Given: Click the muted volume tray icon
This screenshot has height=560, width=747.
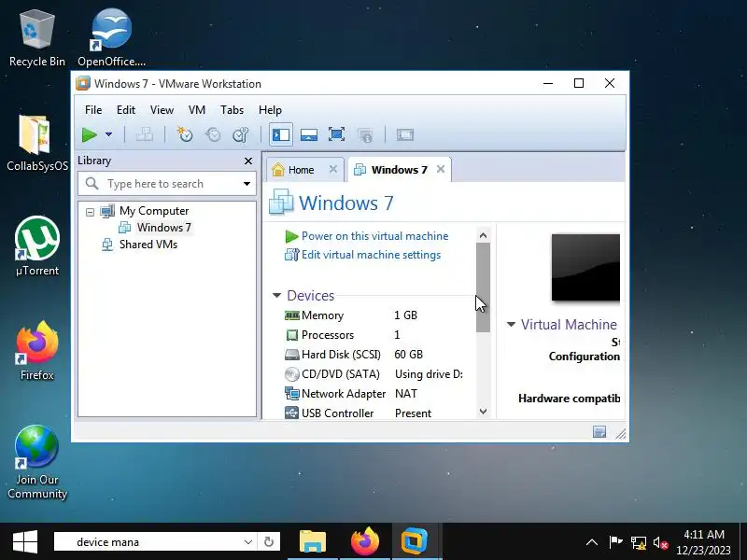Looking at the screenshot, I should point(661,542).
